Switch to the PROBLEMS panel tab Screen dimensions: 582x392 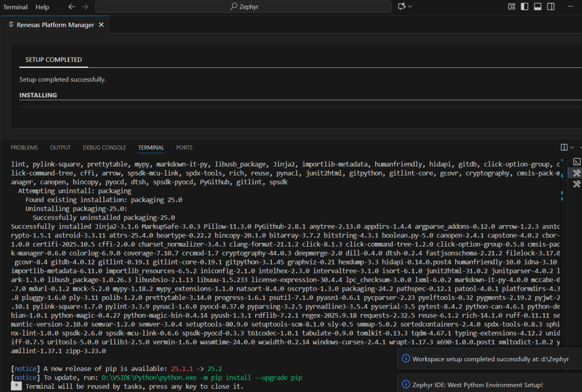click(24, 148)
